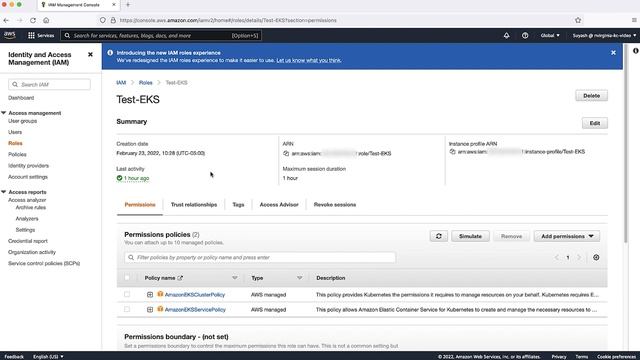This screenshot has height=360, width=640.
Task: Open Identity providers in the sidebar
Action: pyautogui.click(x=28, y=166)
